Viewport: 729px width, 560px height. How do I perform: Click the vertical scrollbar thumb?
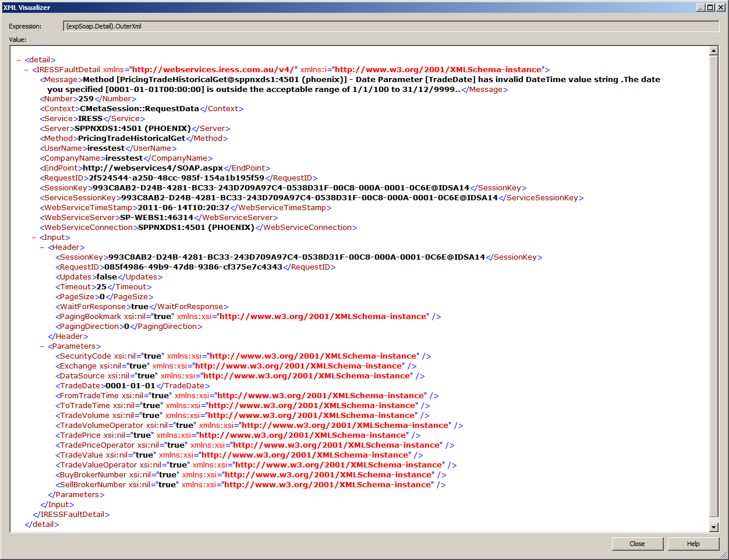point(714,285)
